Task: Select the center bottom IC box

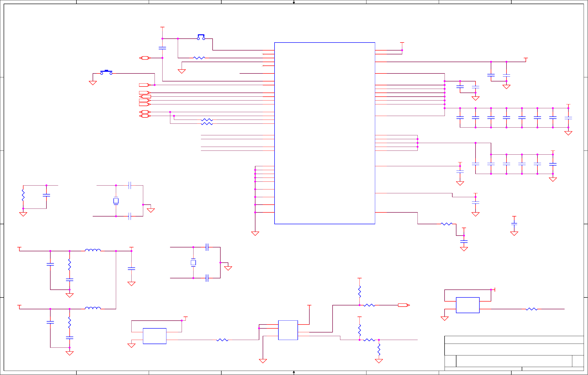Action: pos(288,330)
